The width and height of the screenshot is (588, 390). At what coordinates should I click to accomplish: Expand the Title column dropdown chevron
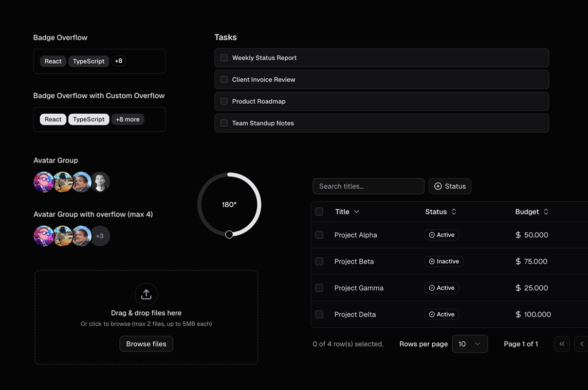(x=357, y=212)
